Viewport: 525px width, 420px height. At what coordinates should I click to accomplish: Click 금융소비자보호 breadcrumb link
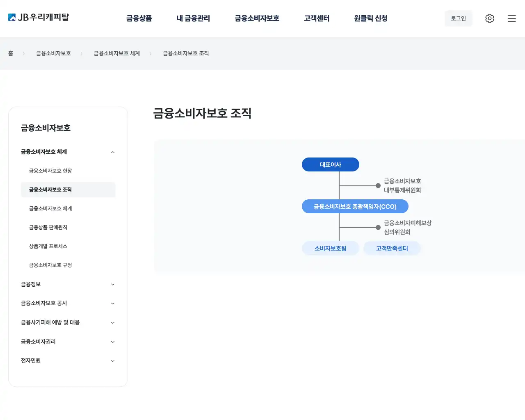pyautogui.click(x=53, y=53)
